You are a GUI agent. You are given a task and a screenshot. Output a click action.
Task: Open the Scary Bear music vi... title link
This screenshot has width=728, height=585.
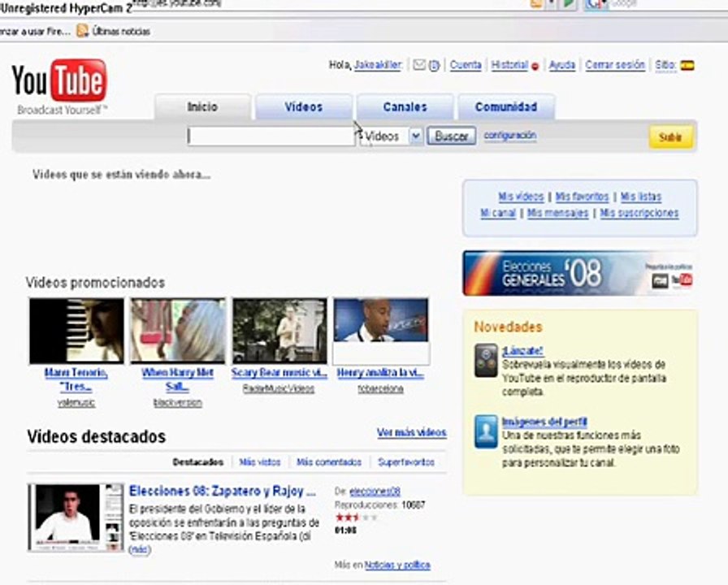click(279, 373)
